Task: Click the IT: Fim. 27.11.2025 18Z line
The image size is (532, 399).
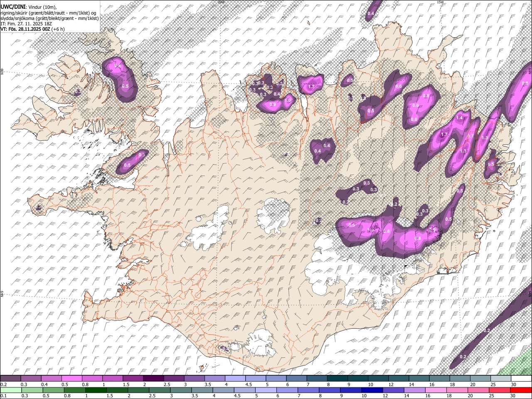Action: [x=26, y=24]
